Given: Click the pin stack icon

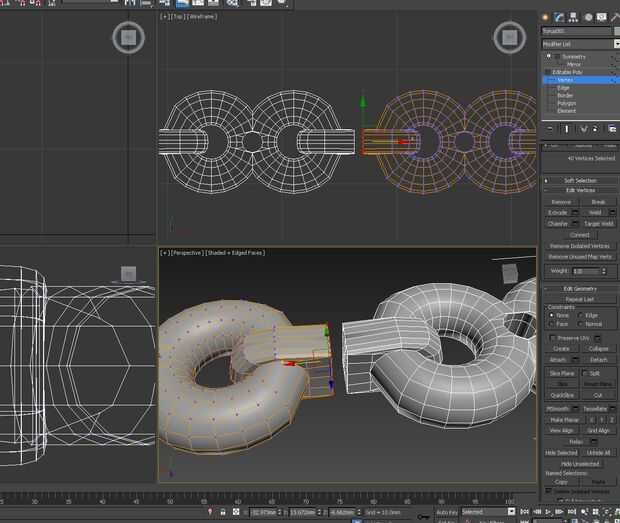Looking at the screenshot, I should click(548, 129).
